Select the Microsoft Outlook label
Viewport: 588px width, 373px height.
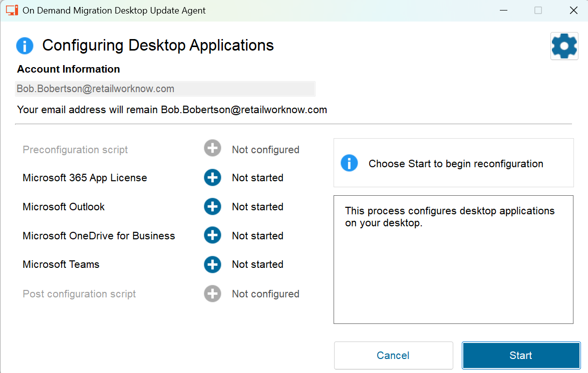(x=64, y=207)
